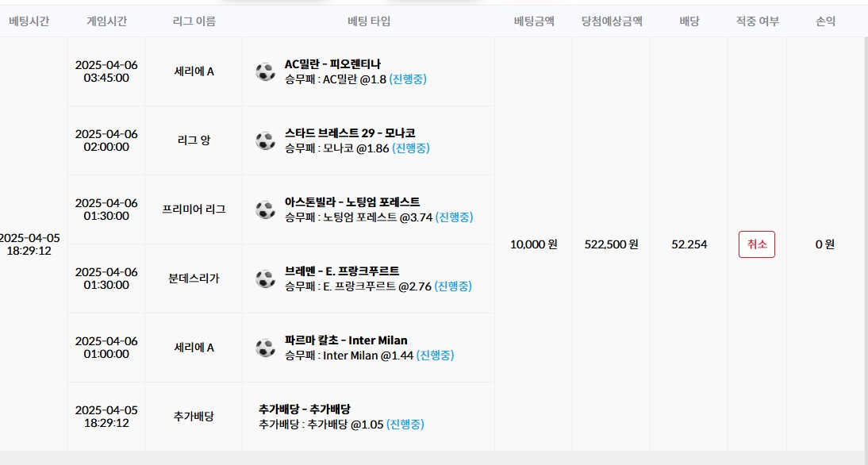Viewport: 868px width, 465px height.
Task: Click the soccer ball icon beside 파르마 칼초 - Inter Milan
Action: pos(265,348)
